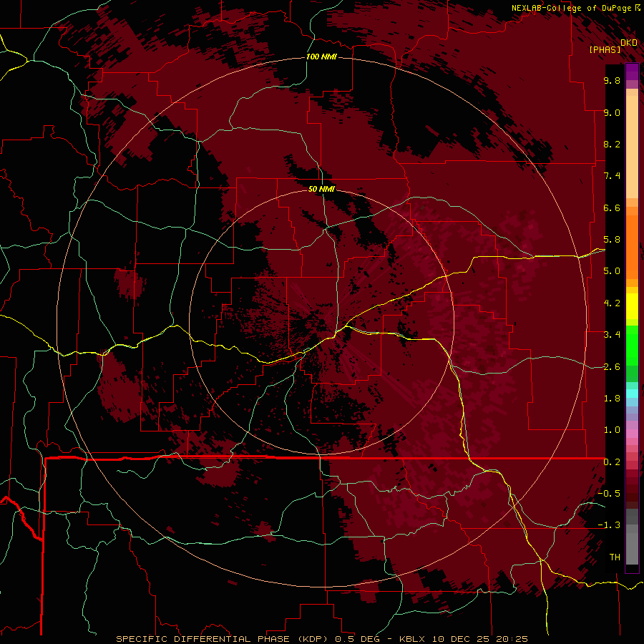Click the 1.0 scale value

tap(612, 430)
